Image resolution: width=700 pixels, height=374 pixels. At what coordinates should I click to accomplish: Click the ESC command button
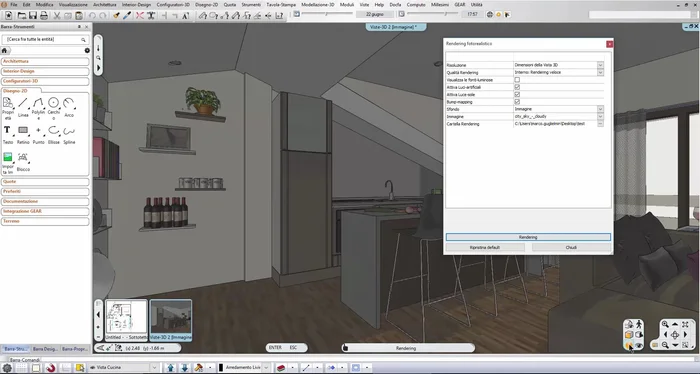tap(293, 348)
